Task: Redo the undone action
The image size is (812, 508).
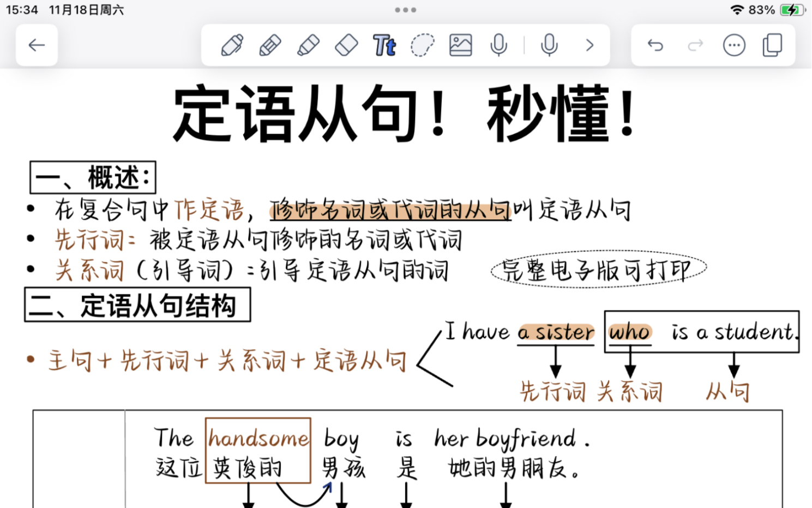Action: (x=694, y=46)
